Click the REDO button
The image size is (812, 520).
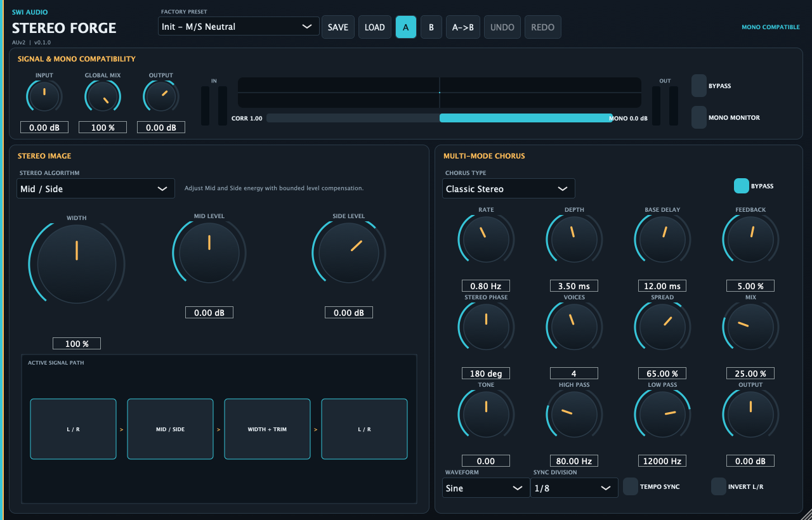tap(543, 27)
